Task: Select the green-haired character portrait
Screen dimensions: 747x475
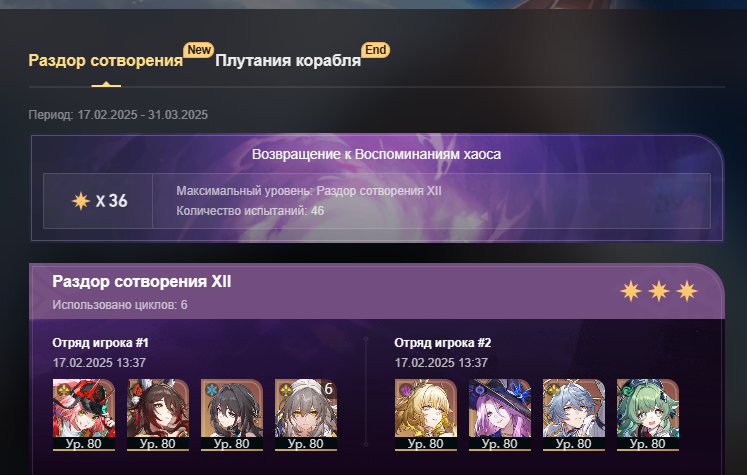Action: click(x=647, y=414)
